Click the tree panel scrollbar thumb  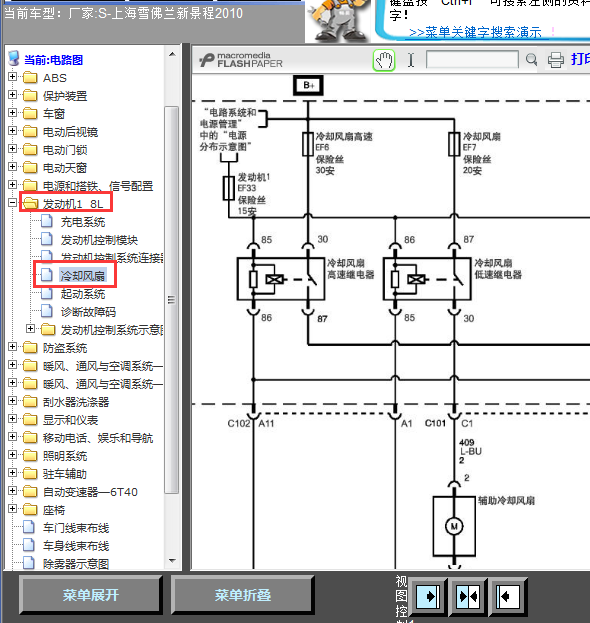click(172, 300)
